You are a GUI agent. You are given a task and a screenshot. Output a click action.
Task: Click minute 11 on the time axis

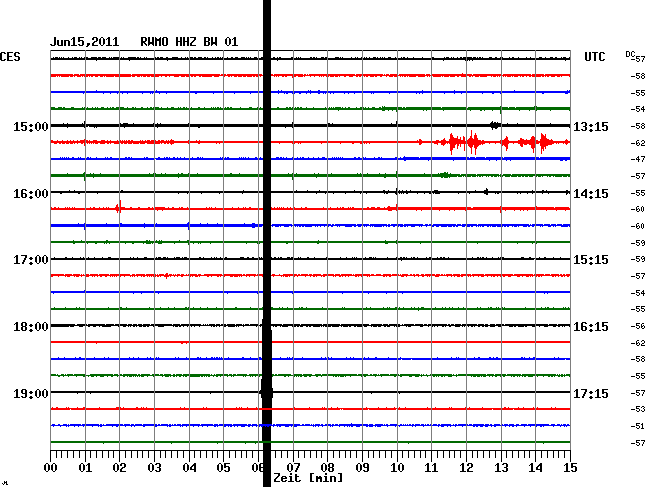click(x=431, y=468)
